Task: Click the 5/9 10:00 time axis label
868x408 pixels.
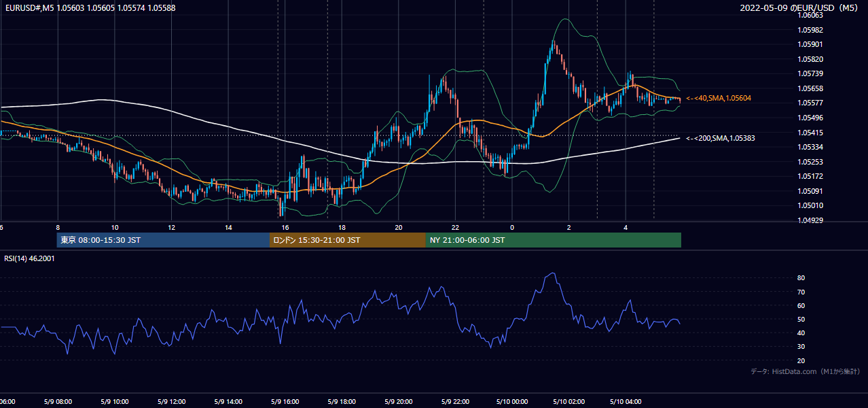Action: [114, 402]
